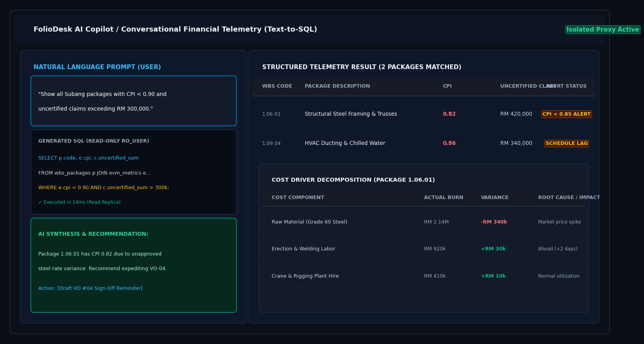Click the FROM wbs_packages SQL line

coord(94,173)
